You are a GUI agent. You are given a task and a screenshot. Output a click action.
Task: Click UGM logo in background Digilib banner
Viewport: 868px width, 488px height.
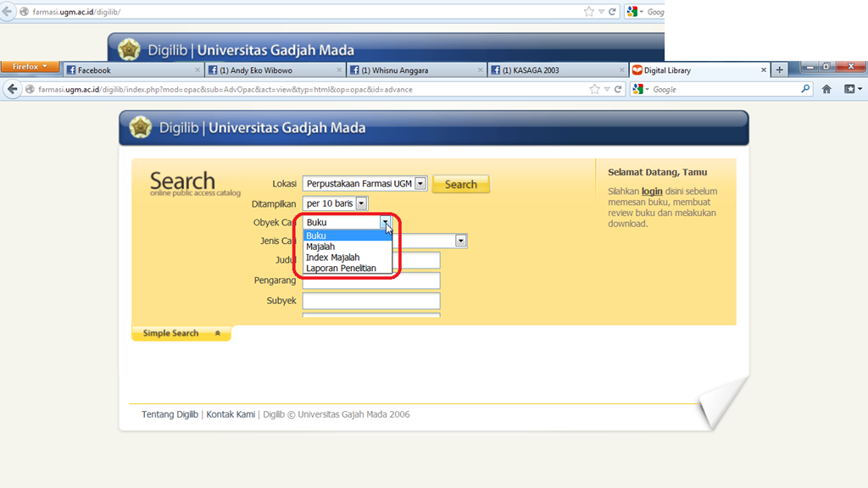129,49
